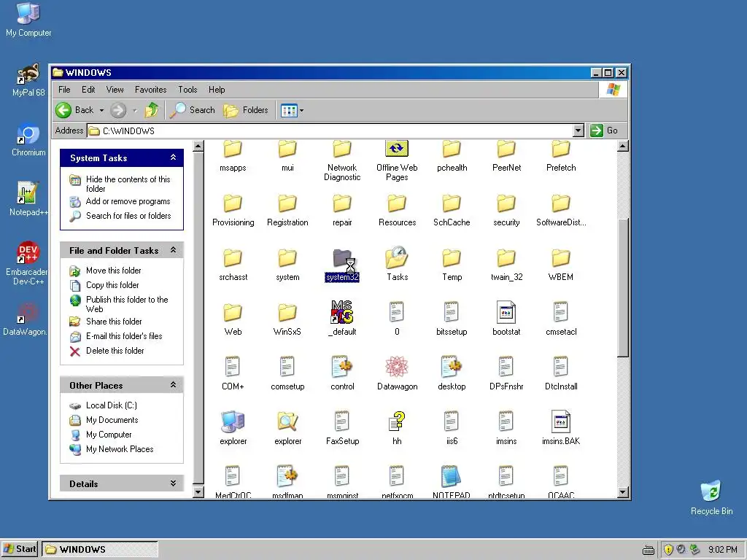
Task: Select the Chromium desktop icon
Action: pos(28,140)
